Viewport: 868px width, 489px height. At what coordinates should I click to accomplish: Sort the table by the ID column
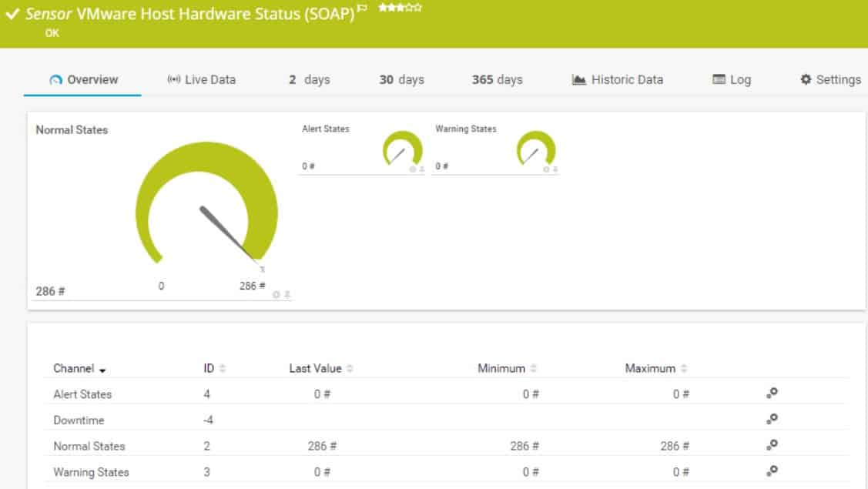pos(222,368)
